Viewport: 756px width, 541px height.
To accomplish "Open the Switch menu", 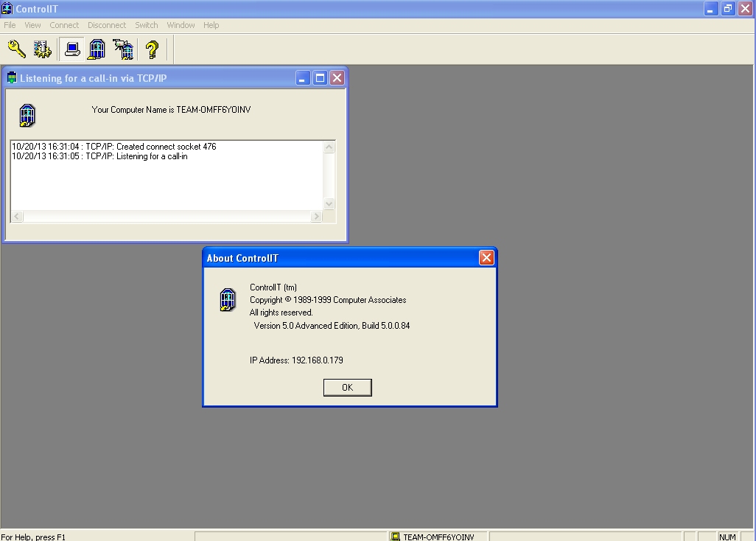I will (x=146, y=25).
